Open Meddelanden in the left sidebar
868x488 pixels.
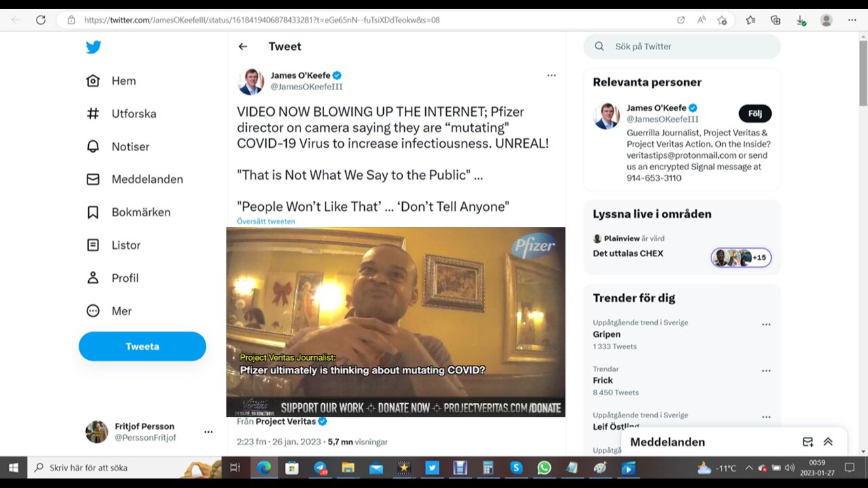click(134, 179)
